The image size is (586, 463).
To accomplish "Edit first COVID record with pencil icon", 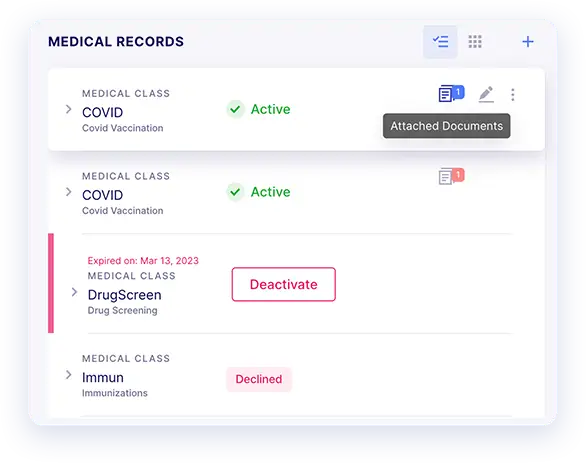I will pyautogui.click(x=486, y=94).
